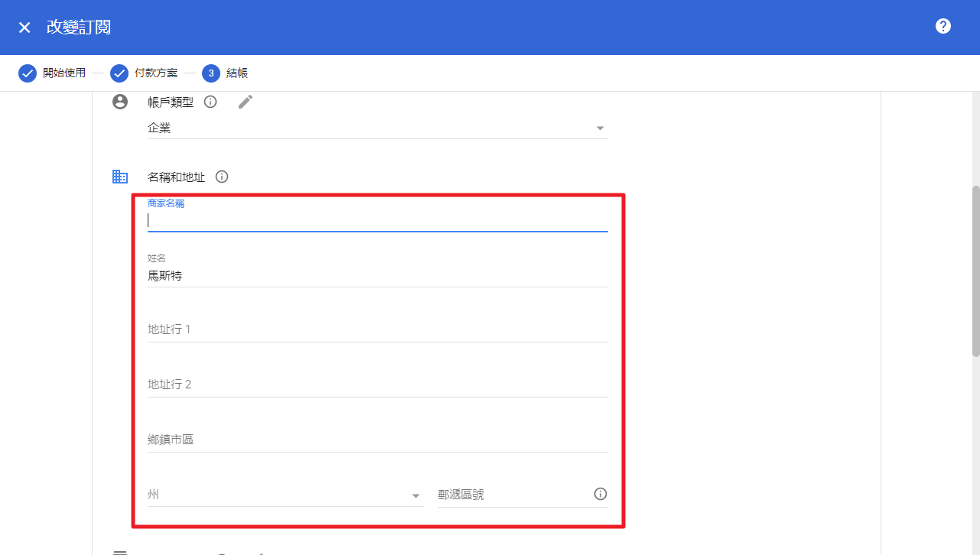Click the info icon in 郵遞區號 field
The width and height of the screenshot is (980, 555).
pos(601,494)
